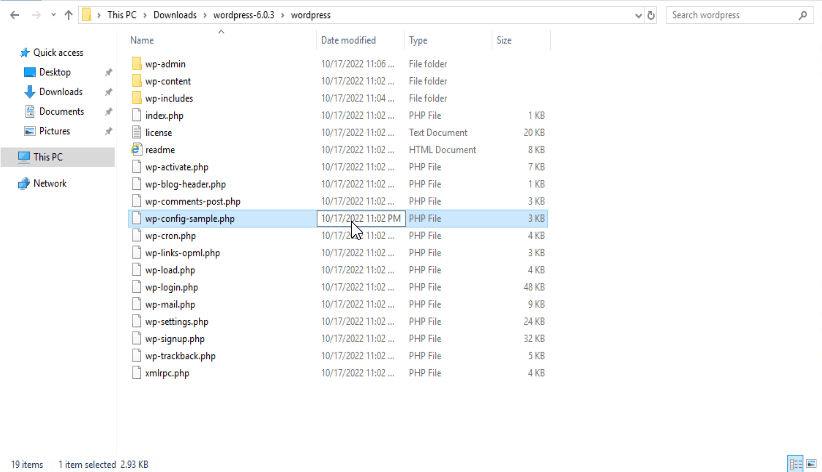Select file name wp-settings.php

[177, 321]
